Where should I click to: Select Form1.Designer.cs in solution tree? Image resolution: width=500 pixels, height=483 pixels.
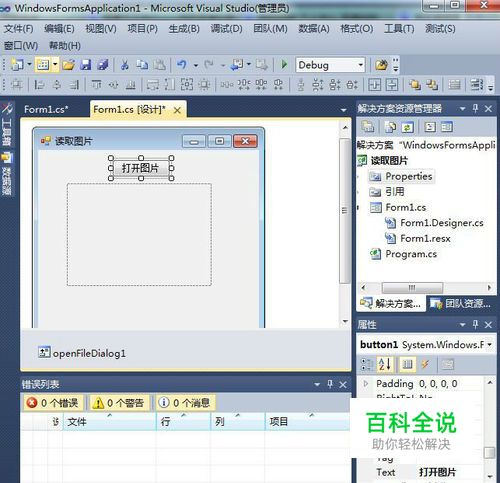tap(434, 223)
